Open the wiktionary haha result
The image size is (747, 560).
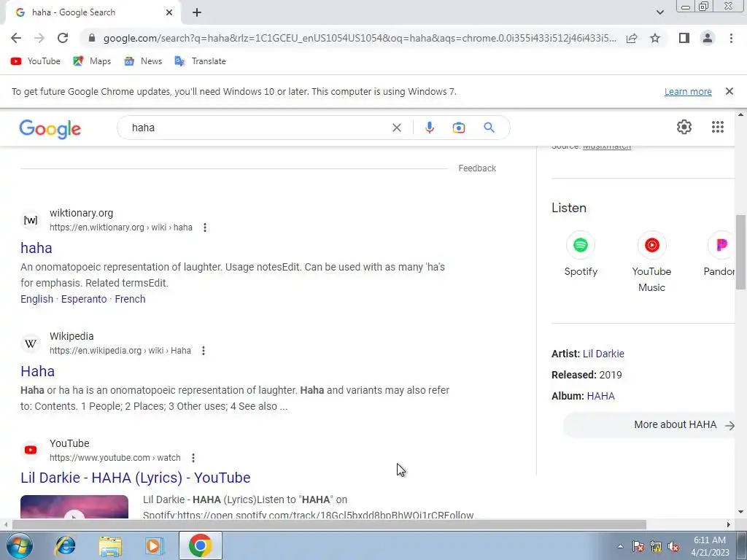click(x=36, y=248)
